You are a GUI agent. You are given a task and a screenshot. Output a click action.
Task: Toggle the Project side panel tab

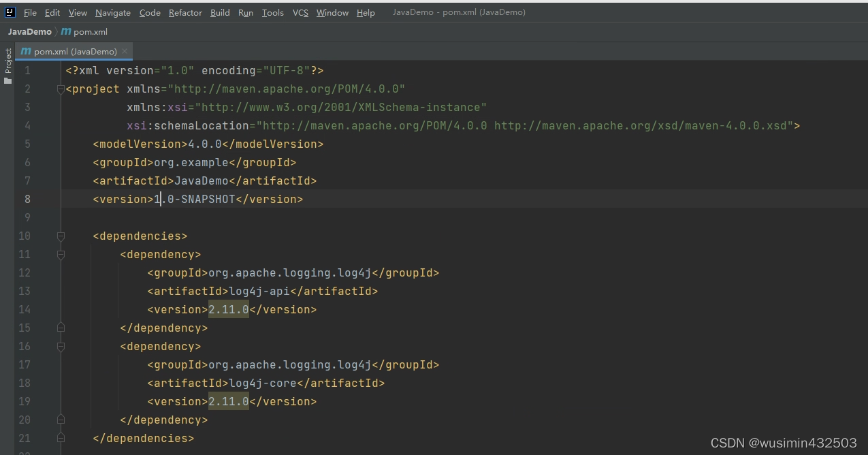click(8, 61)
